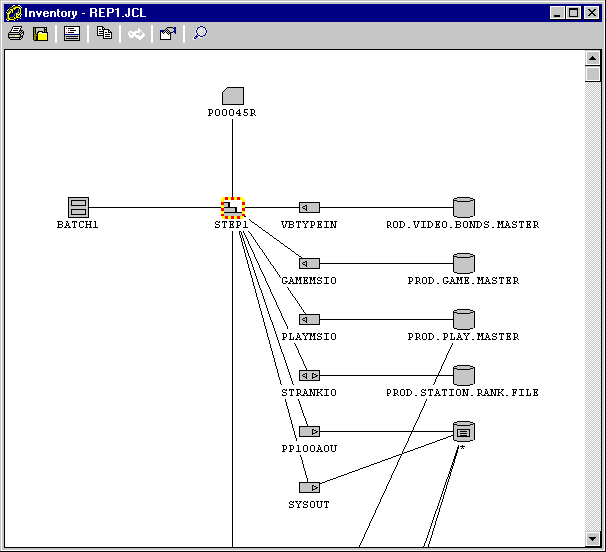Click the yellow save icon in toolbar
The width and height of the screenshot is (606, 552).
click(x=41, y=33)
